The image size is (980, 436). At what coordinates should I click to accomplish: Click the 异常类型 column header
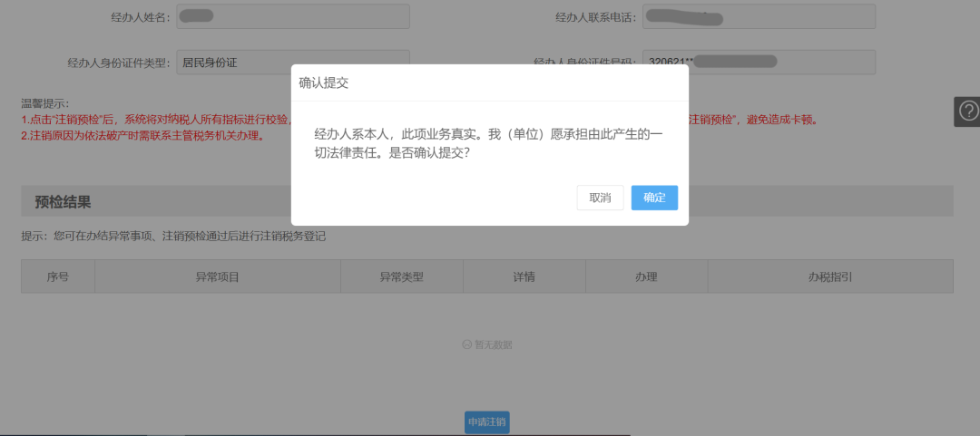tap(401, 276)
